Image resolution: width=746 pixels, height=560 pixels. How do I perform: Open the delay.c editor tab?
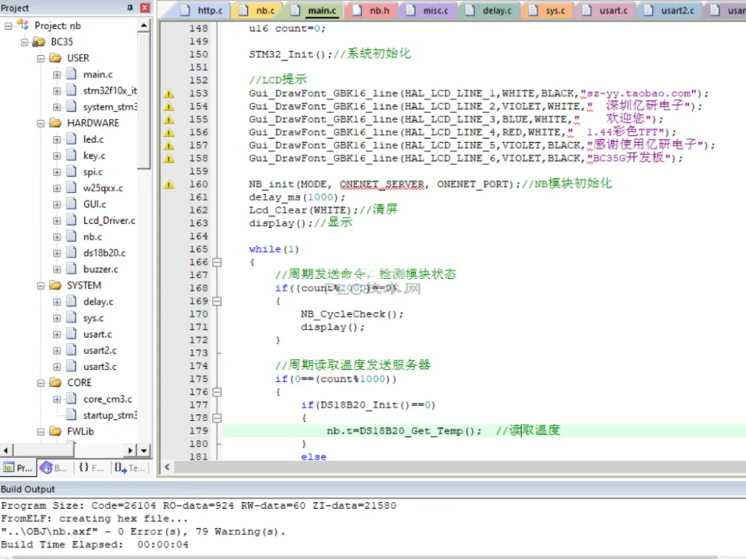(x=489, y=10)
